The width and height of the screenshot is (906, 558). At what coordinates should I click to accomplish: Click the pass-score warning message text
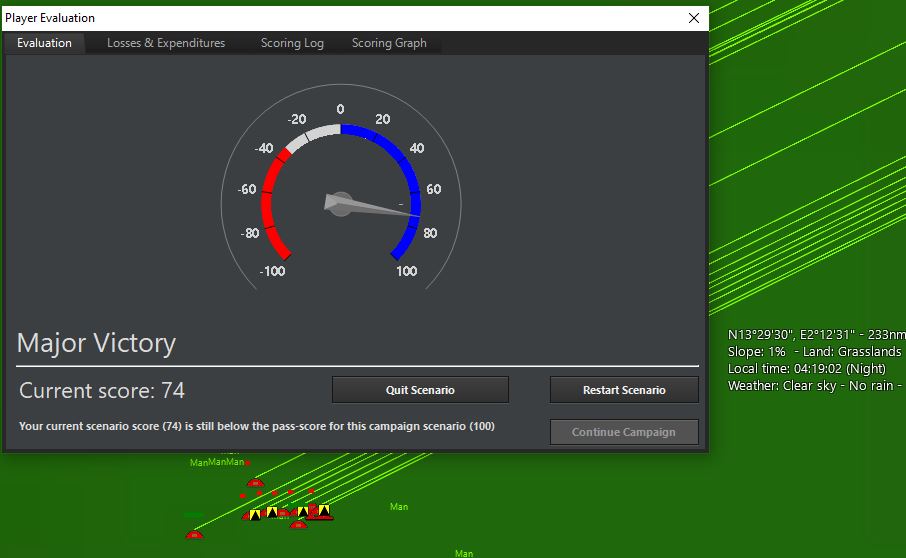click(257, 426)
